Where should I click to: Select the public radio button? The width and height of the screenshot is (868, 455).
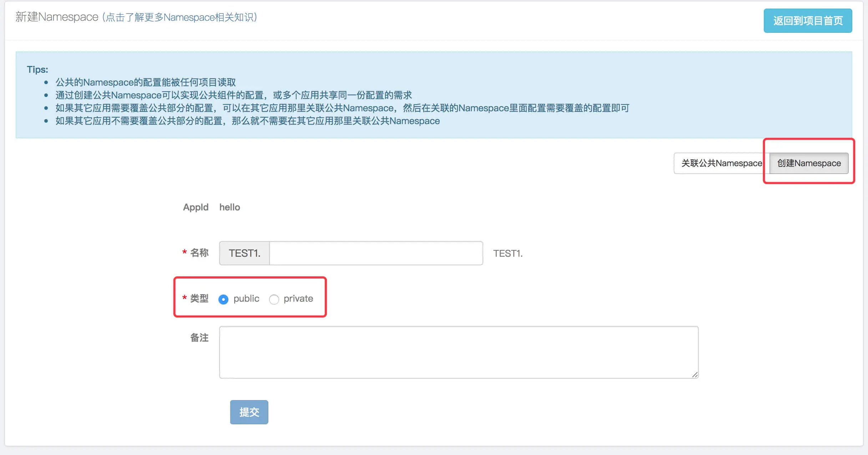click(x=223, y=299)
